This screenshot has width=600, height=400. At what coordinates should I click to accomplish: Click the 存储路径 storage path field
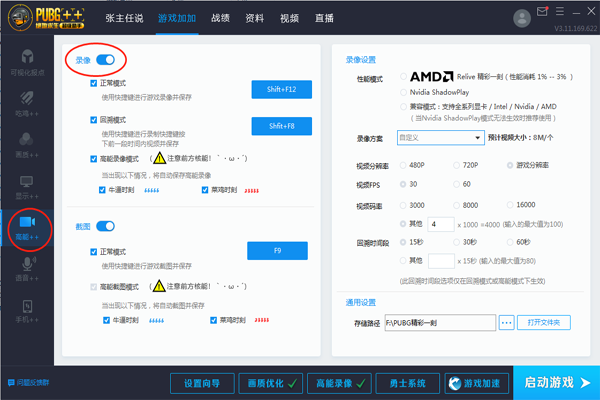click(452, 322)
